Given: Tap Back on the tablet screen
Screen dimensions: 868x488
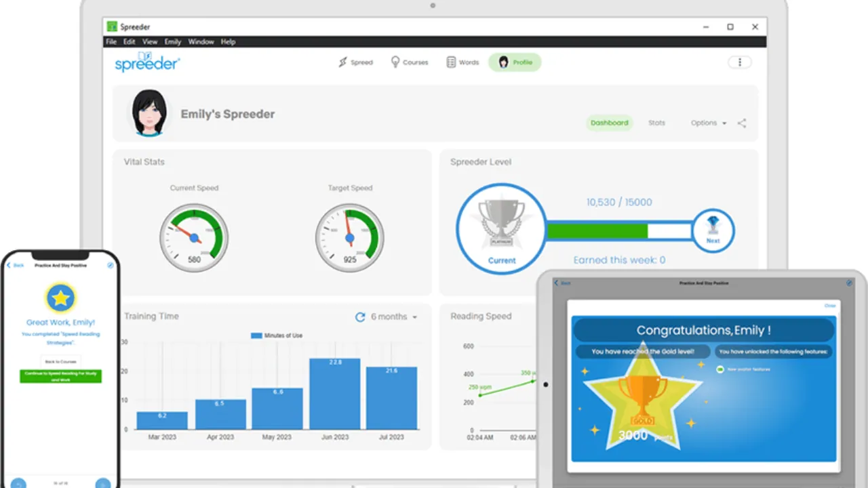Looking at the screenshot, I should pos(563,283).
